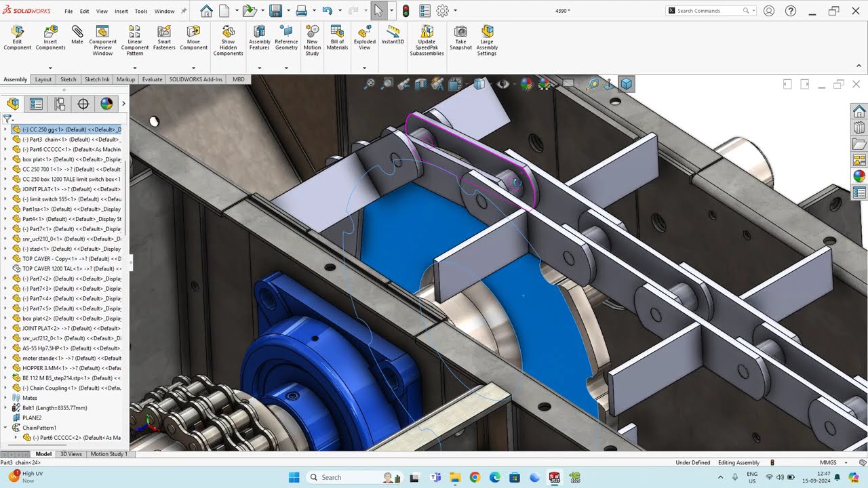Open the 3D Views bottom tab
Screen dimensions: 868x488
pyautogui.click(x=71, y=454)
